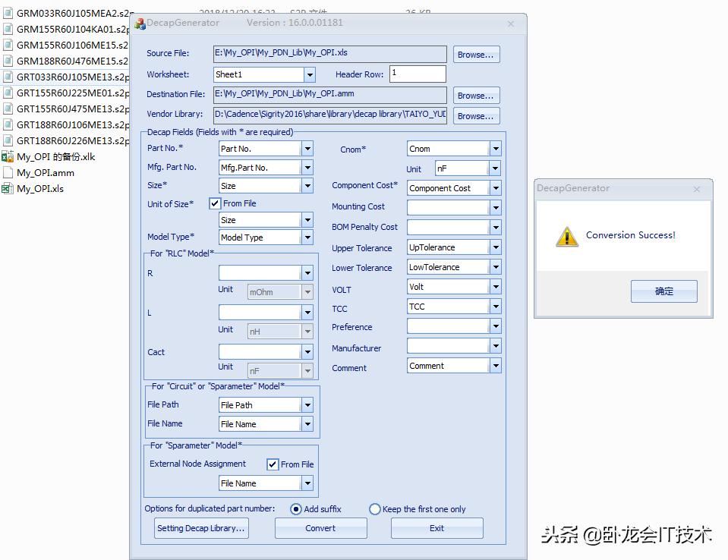728x560 pixels.
Task: Click the DecapGenerator app icon in the title bar
Action: (140, 24)
